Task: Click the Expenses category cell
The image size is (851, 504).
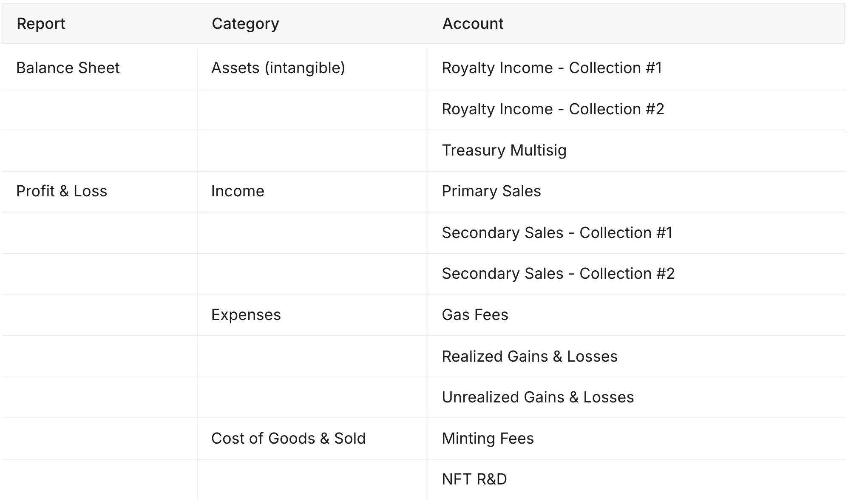Action: 246,315
